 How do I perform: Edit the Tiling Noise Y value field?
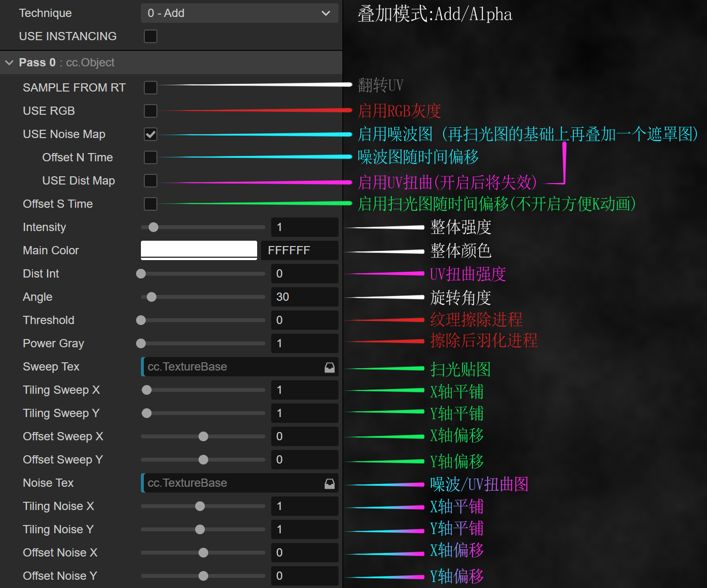(x=304, y=529)
